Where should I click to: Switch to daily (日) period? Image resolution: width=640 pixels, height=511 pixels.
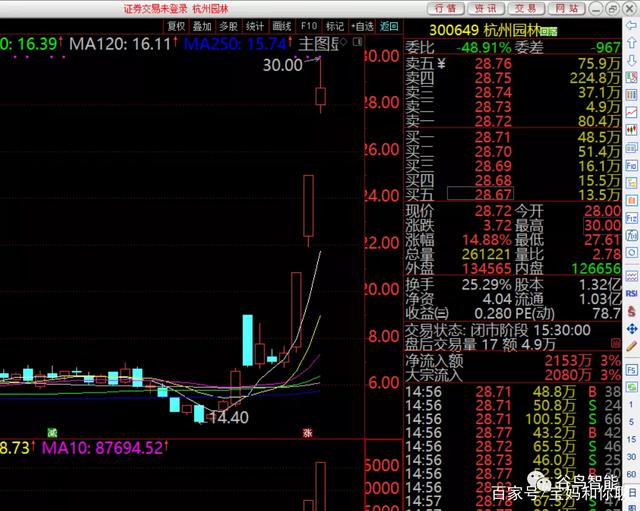click(631, 492)
